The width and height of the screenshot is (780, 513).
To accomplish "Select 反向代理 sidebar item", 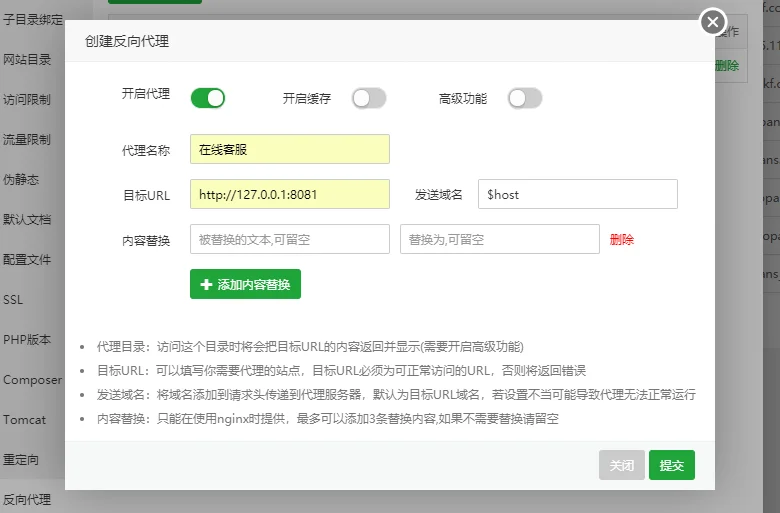I will click(27, 500).
